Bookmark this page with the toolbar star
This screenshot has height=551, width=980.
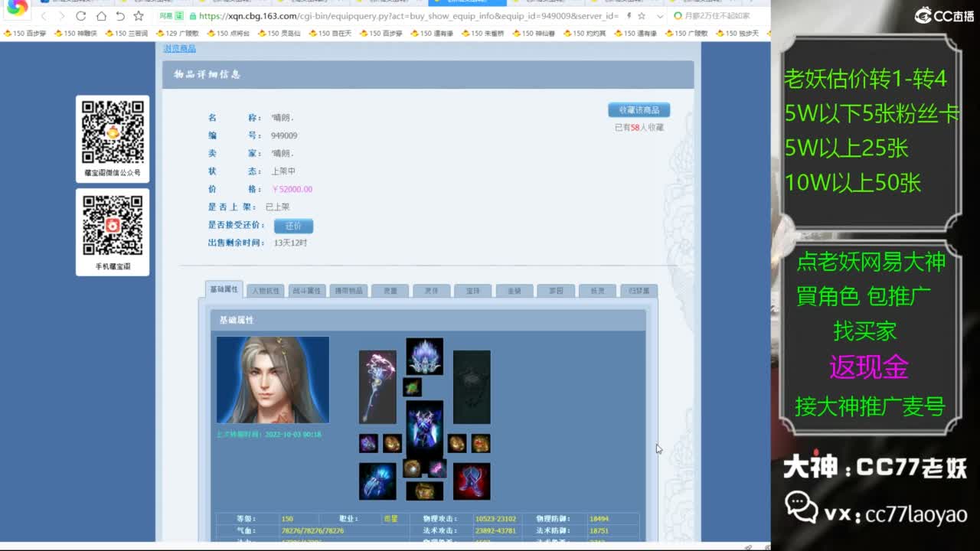pos(139,15)
